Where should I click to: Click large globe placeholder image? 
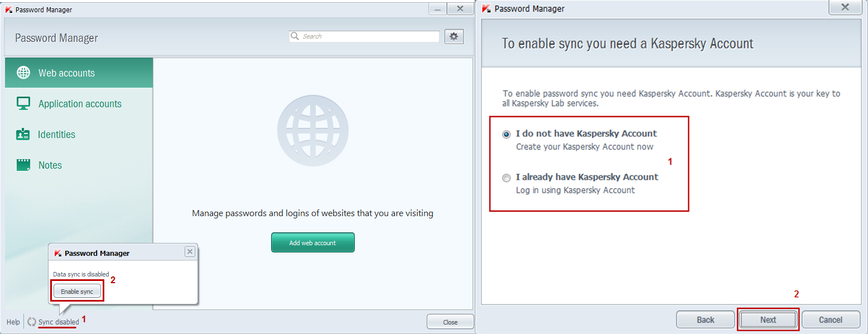(312, 131)
